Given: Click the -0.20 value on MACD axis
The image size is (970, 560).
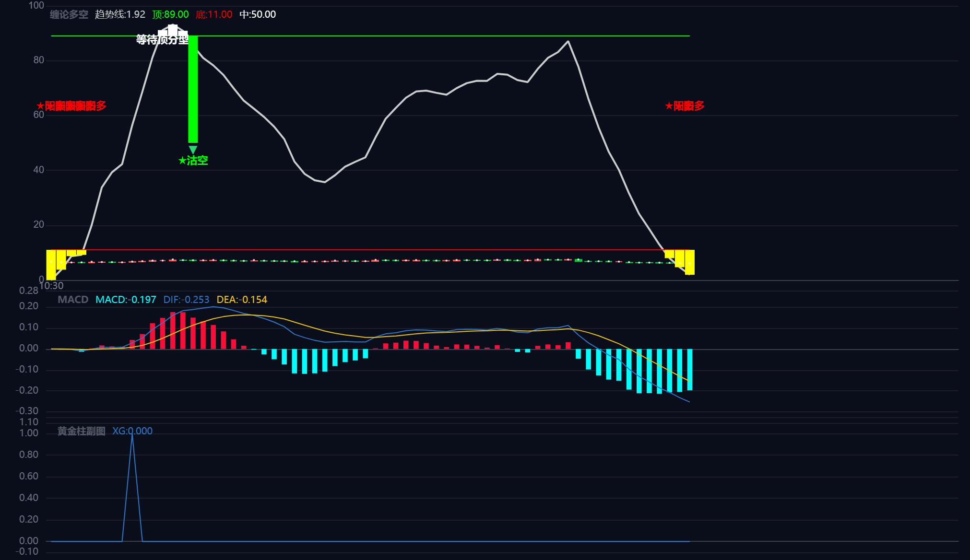Looking at the screenshot, I should (x=27, y=390).
